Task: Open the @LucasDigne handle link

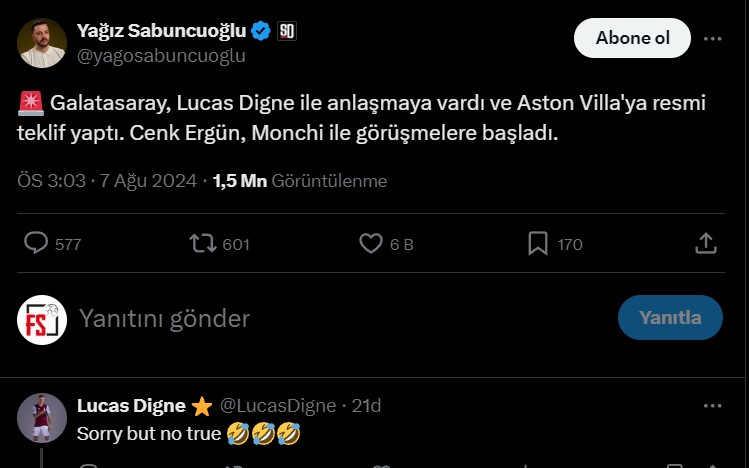Action: coord(278,406)
